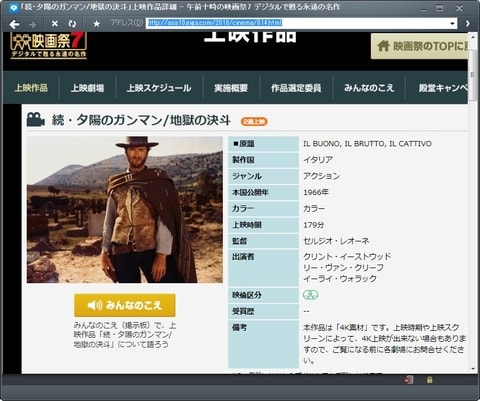Click cast name リー・ヴァン・クリーフ
The image size is (480, 401).
point(343,268)
